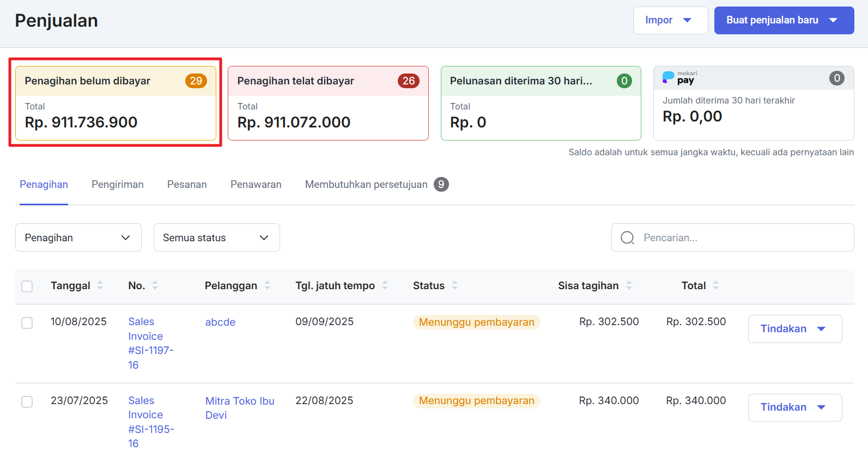
Task: Click the search magnifier icon
Action: click(x=627, y=238)
